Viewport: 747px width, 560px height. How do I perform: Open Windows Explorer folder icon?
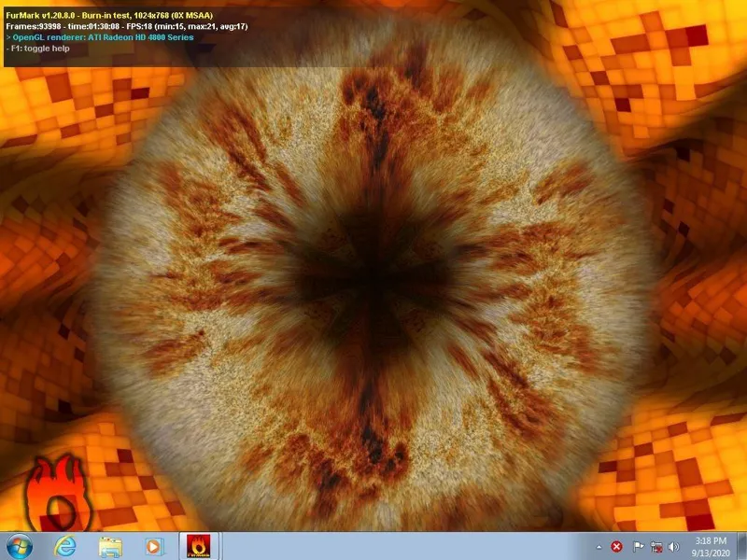point(110,545)
